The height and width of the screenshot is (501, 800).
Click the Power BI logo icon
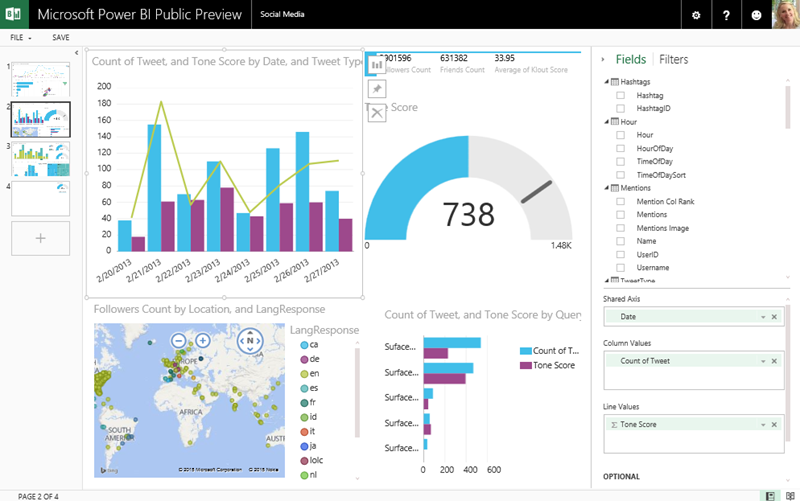13,14
